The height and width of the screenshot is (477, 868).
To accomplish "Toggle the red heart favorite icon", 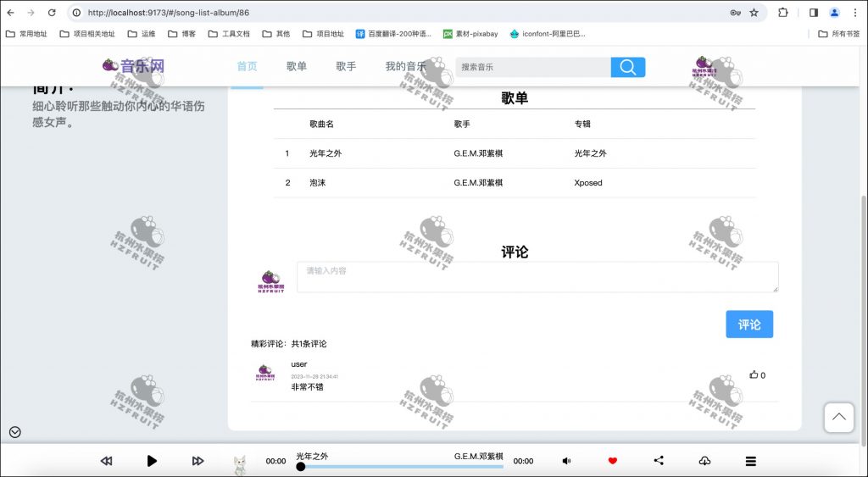I will click(612, 460).
